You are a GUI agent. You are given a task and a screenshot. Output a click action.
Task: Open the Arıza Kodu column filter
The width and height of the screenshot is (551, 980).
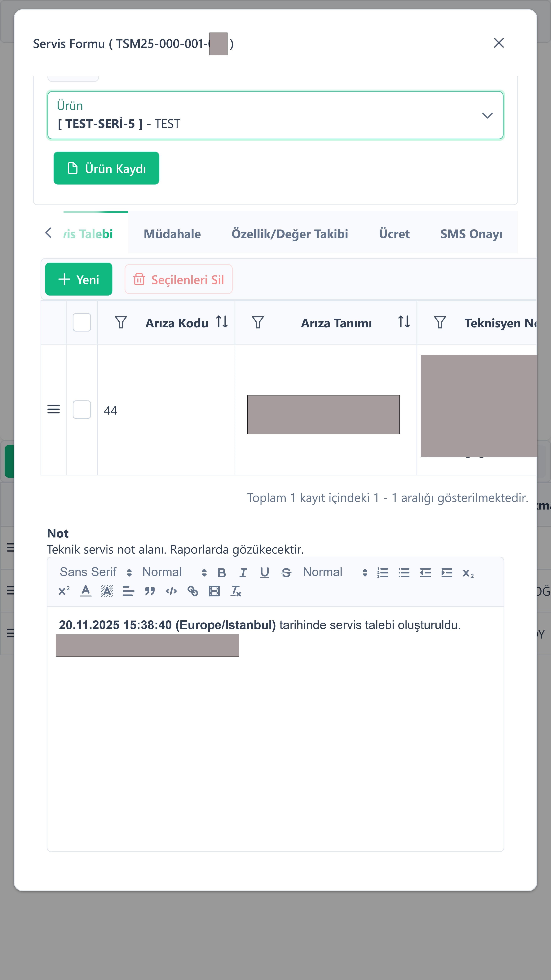point(121,323)
